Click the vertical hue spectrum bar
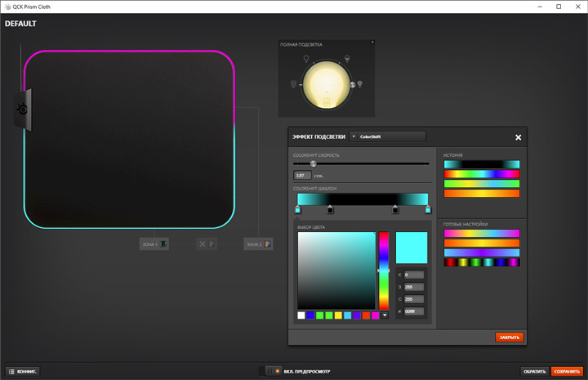Screen dimensions: 588x380 [x=384, y=270]
